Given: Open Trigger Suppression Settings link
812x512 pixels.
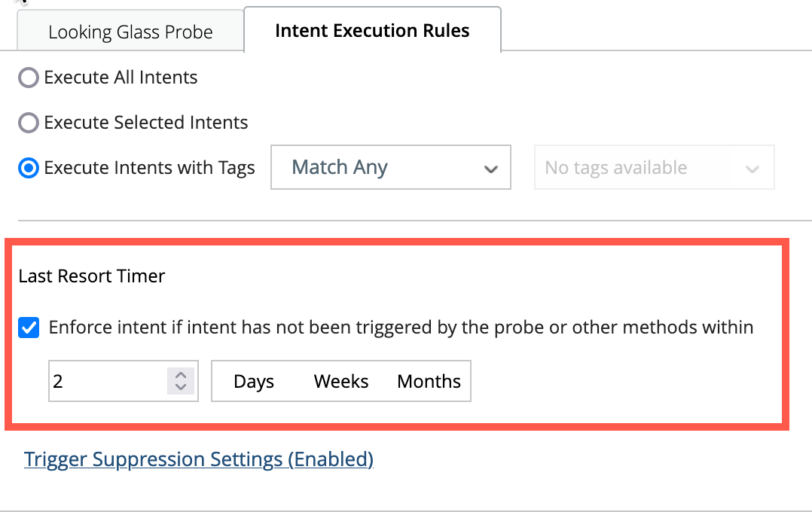Looking at the screenshot, I should [x=199, y=459].
